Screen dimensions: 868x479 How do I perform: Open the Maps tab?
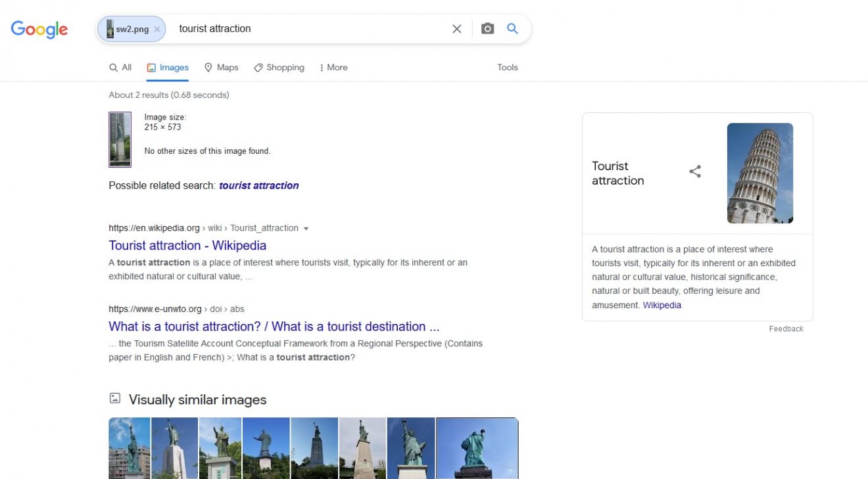[x=222, y=68]
